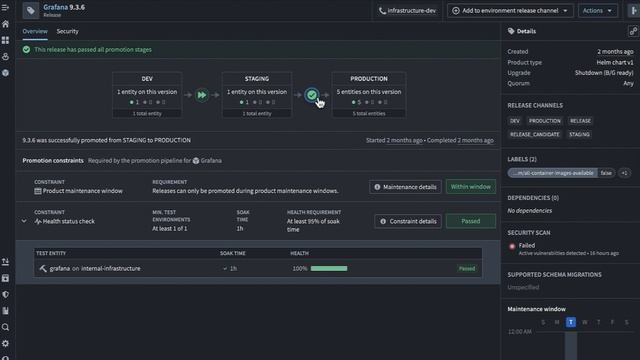Open Constraint details

(x=408, y=221)
